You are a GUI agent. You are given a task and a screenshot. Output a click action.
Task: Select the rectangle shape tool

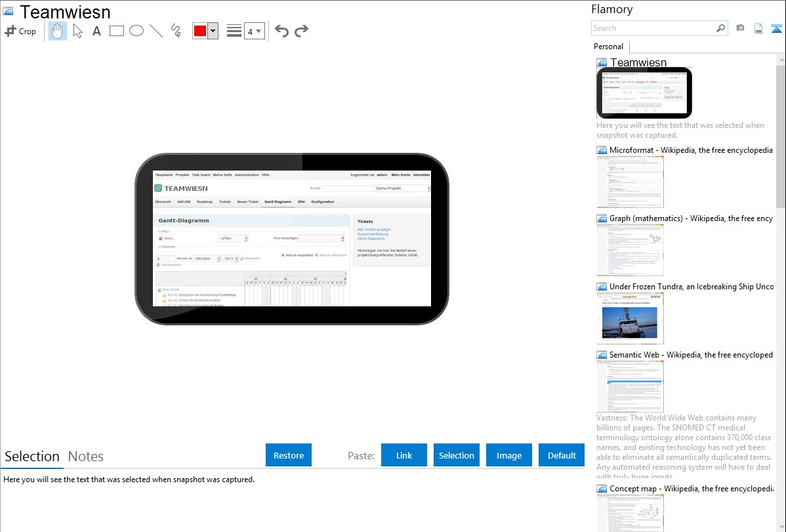[117, 31]
